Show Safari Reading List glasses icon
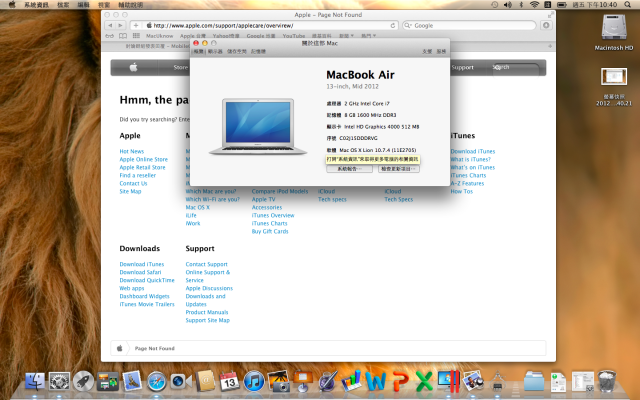The image size is (640, 400). pos(109,36)
